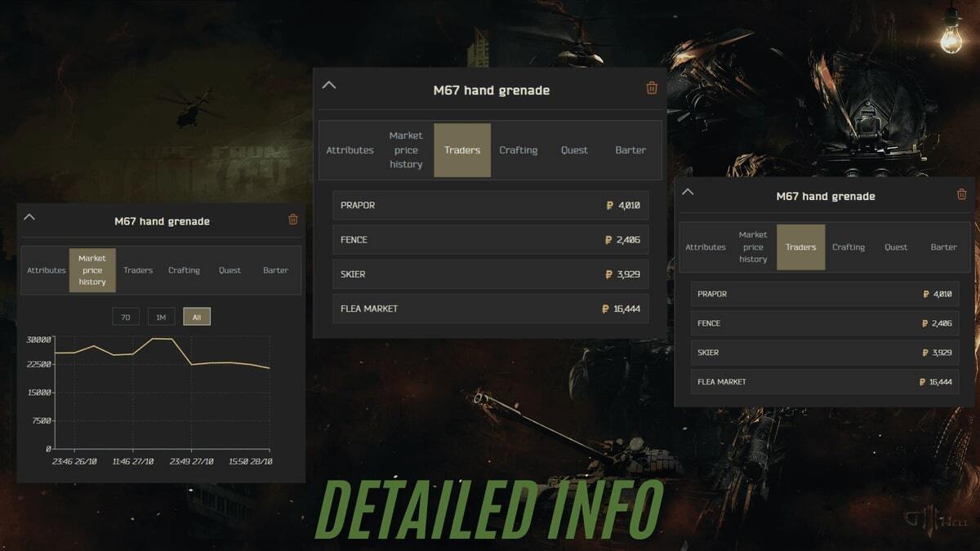Open Quest tab in center panel
980x551 pixels.
click(x=574, y=150)
